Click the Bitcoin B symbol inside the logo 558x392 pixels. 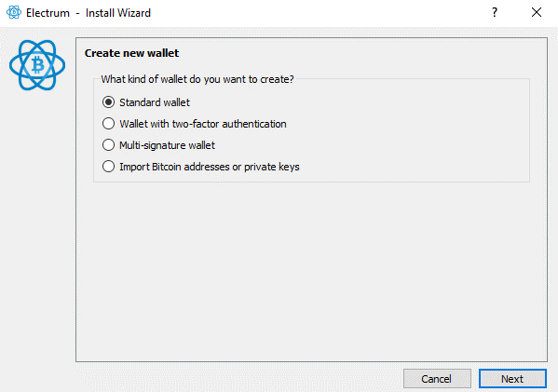37,65
